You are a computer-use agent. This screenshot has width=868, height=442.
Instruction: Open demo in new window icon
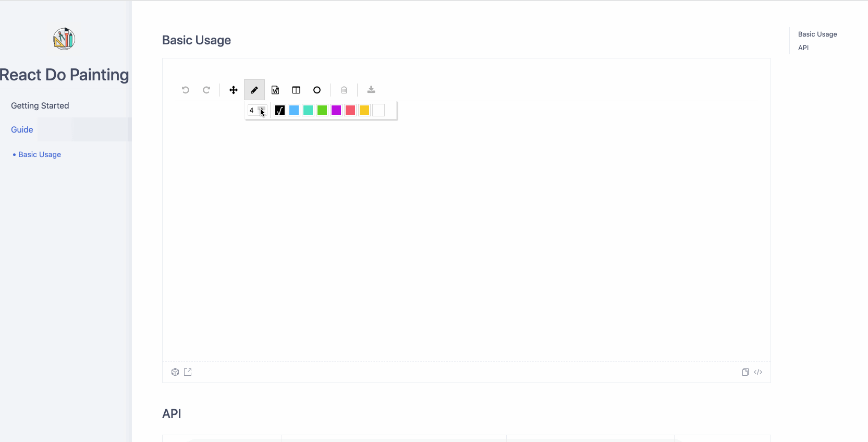click(x=188, y=372)
